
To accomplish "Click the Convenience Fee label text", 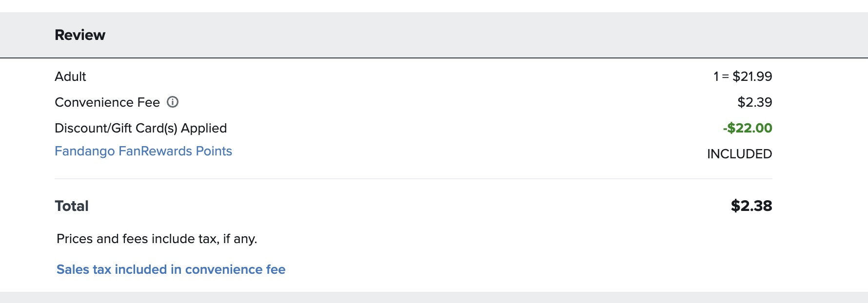I will pos(107,102).
